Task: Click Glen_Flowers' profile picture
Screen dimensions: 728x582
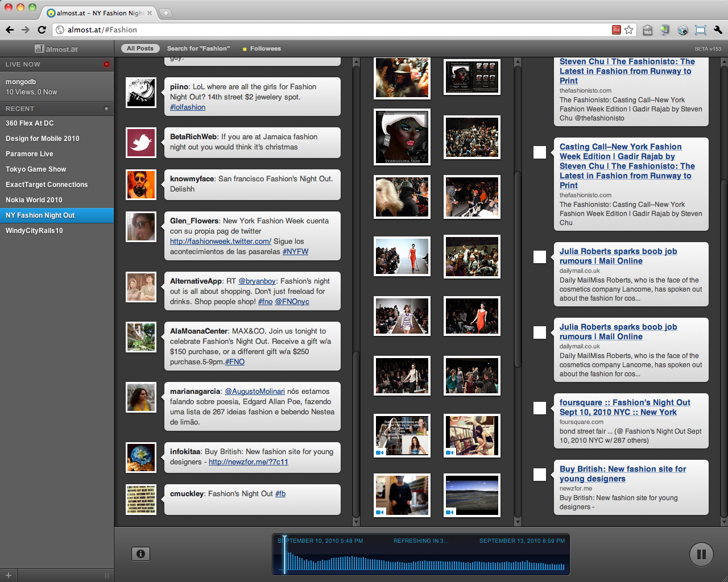Action: 141,226
